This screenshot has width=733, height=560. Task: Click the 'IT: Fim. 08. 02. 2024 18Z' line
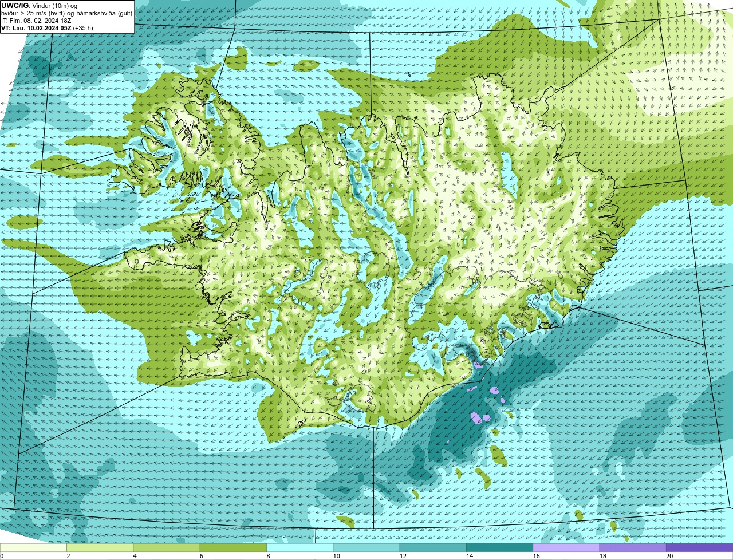click(x=36, y=20)
